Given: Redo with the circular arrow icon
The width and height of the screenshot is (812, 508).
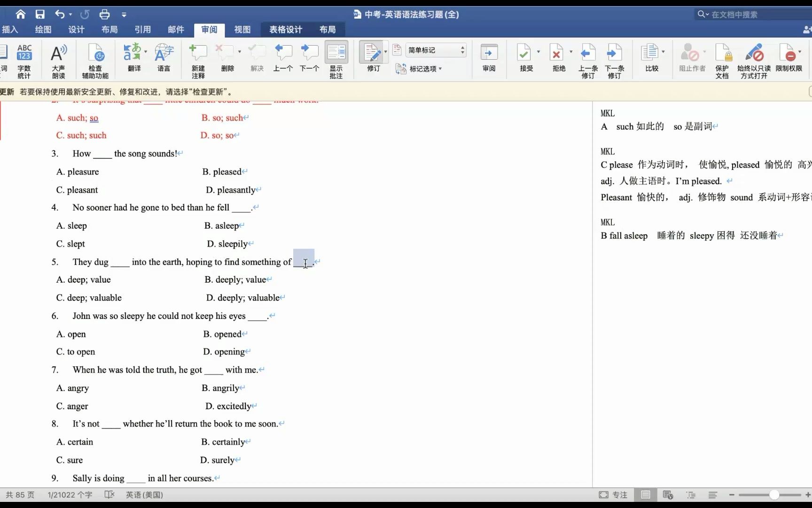Looking at the screenshot, I should tap(85, 14).
